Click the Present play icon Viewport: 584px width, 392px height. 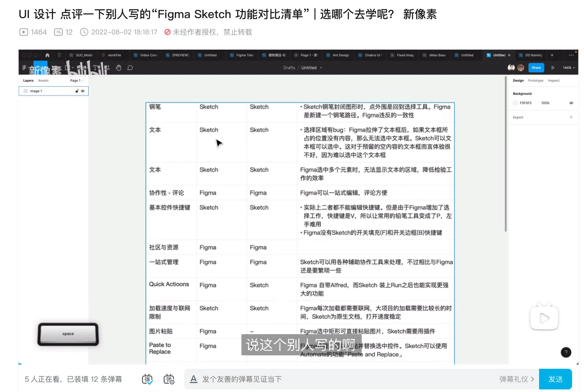553,68
